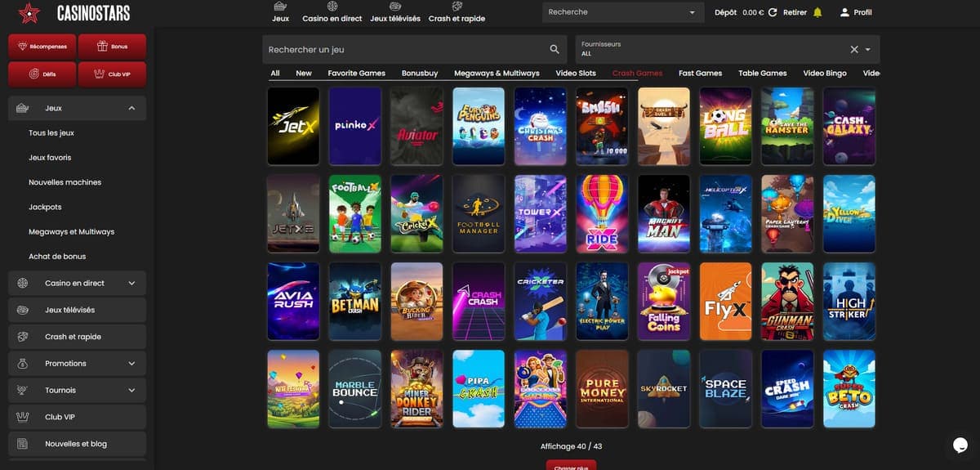Viewport: 980px width, 470px height.
Task: Open the Aviator game thumbnail
Action: [x=416, y=126]
